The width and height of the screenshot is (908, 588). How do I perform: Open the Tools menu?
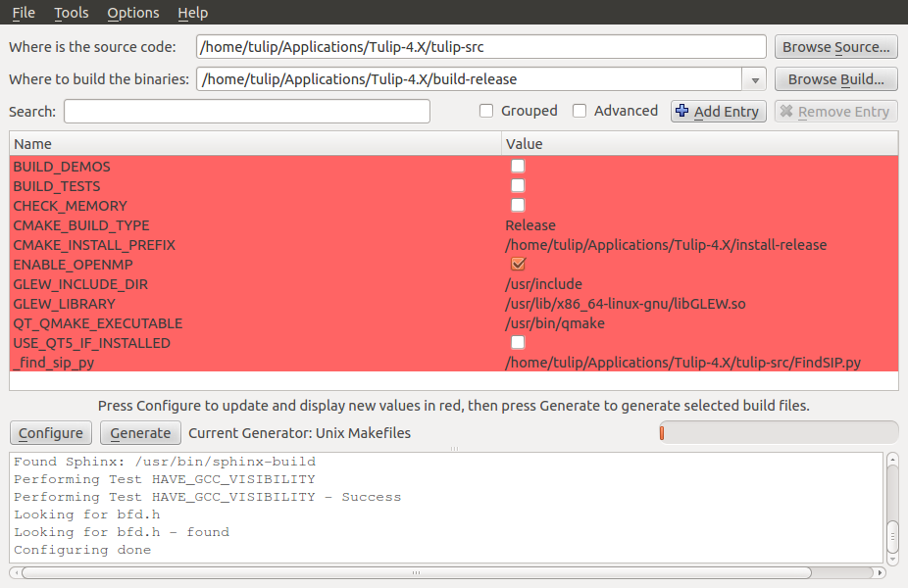(71, 13)
